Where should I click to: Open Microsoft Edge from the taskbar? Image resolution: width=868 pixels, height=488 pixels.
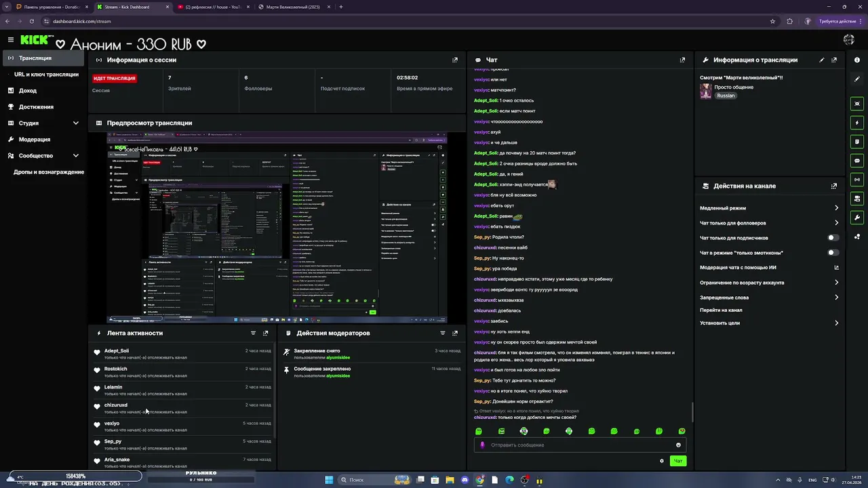510,480
